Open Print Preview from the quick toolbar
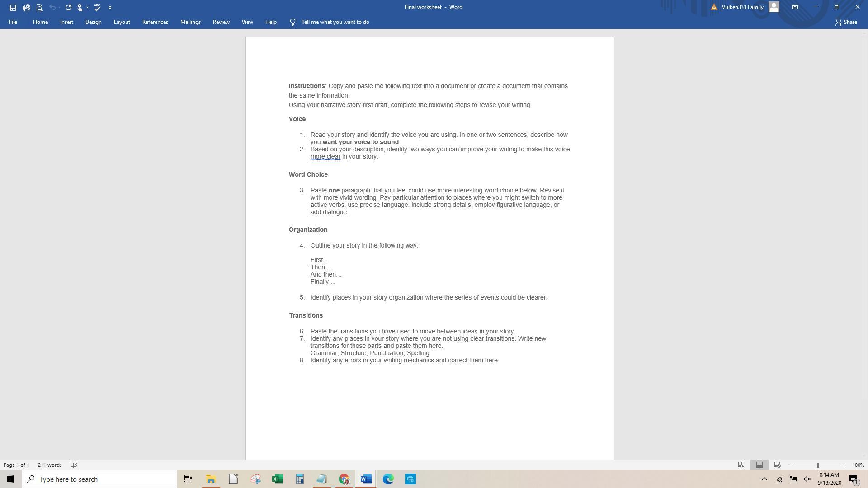868x488 pixels. click(39, 7)
